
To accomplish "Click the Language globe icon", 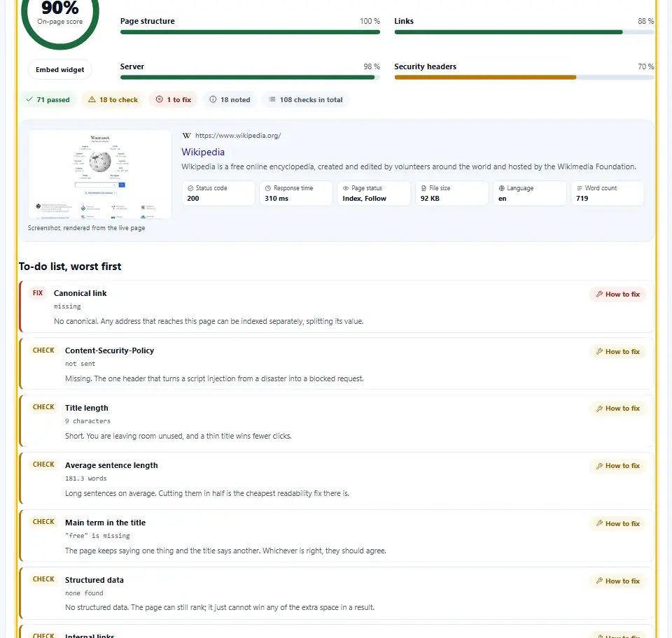I will pos(501,188).
